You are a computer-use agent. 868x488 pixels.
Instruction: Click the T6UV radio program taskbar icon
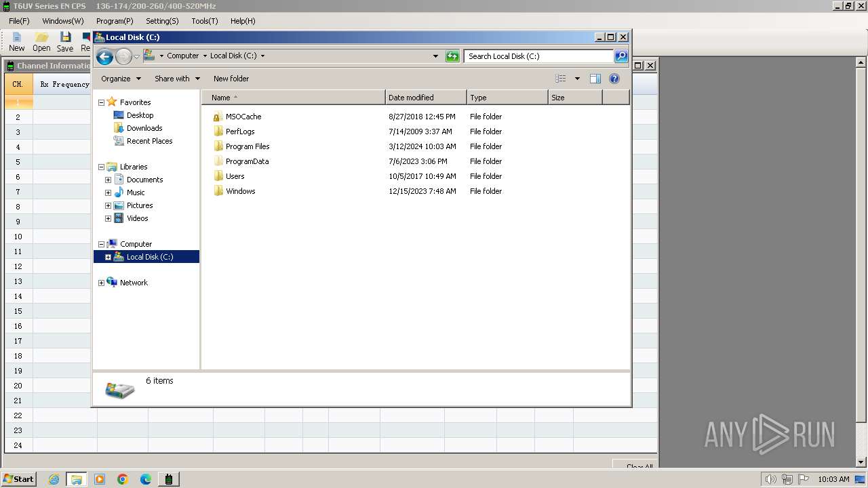click(169, 479)
